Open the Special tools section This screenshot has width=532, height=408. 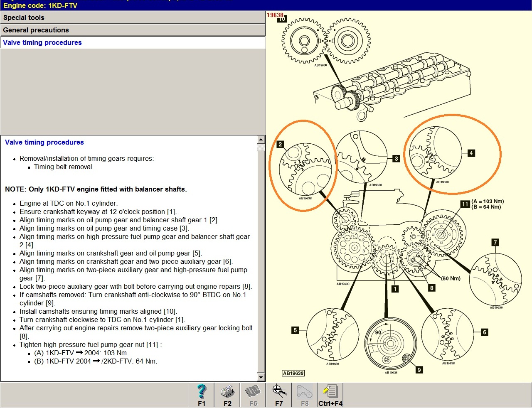(x=133, y=17)
